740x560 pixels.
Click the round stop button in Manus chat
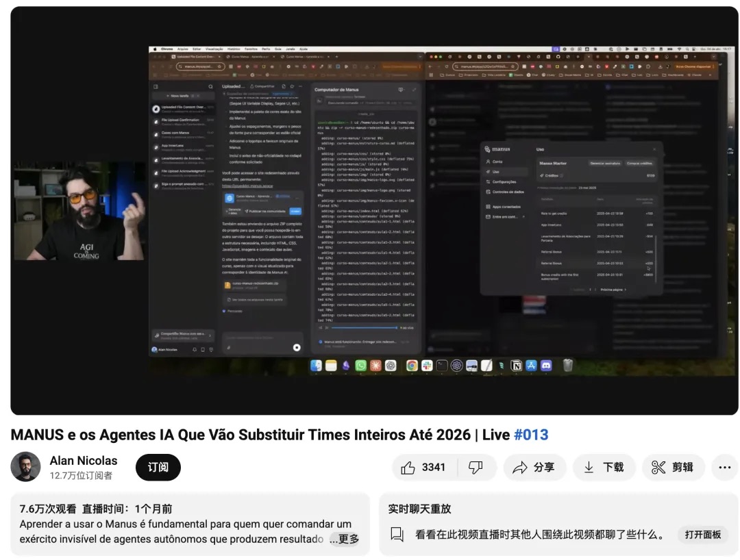coord(297,347)
